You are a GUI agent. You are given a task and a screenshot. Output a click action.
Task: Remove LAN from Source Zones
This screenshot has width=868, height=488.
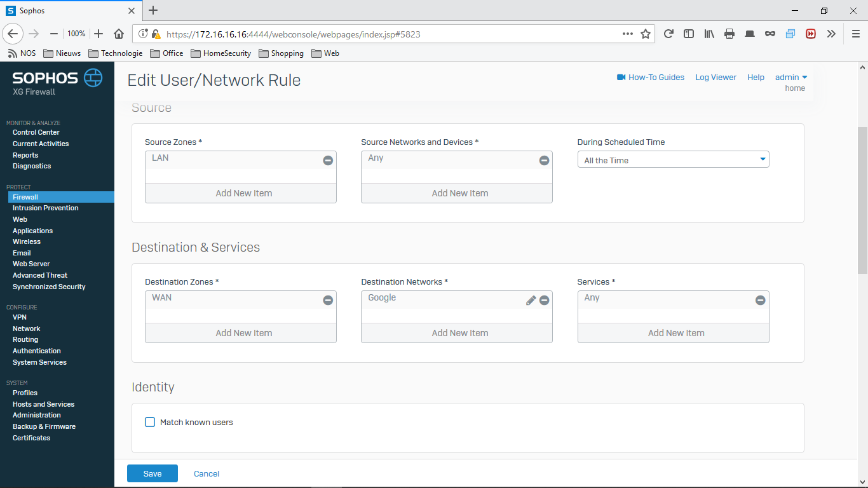pyautogui.click(x=328, y=161)
